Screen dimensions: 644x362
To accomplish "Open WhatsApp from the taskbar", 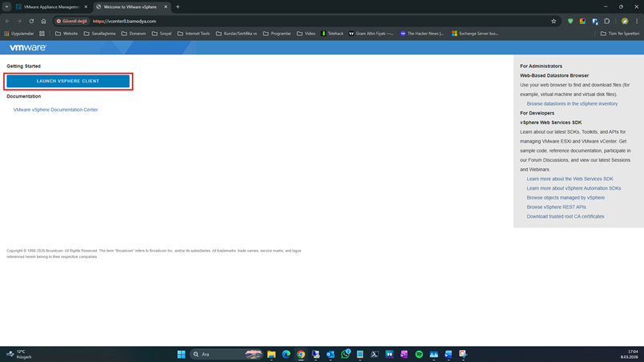I will [x=345, y=354].
